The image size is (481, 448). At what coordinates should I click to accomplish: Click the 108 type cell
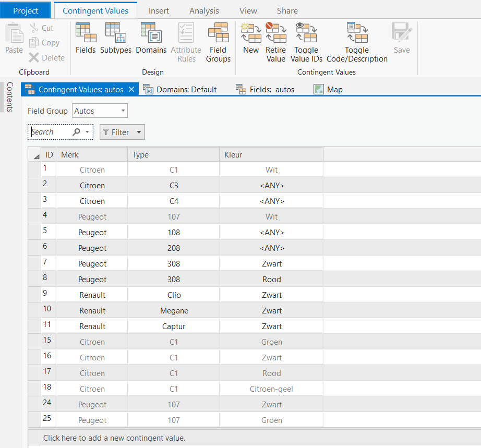point(174,232)
